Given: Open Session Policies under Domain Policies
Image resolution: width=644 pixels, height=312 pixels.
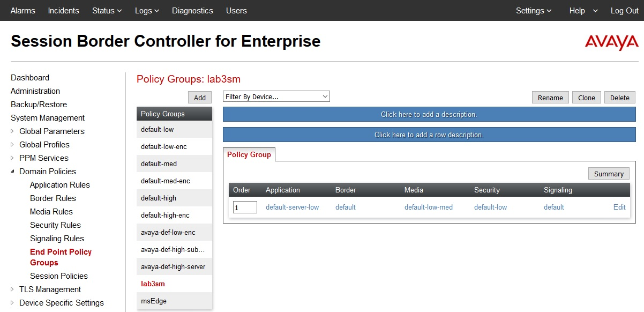Looking at the screenshot, I should [59, 276].
